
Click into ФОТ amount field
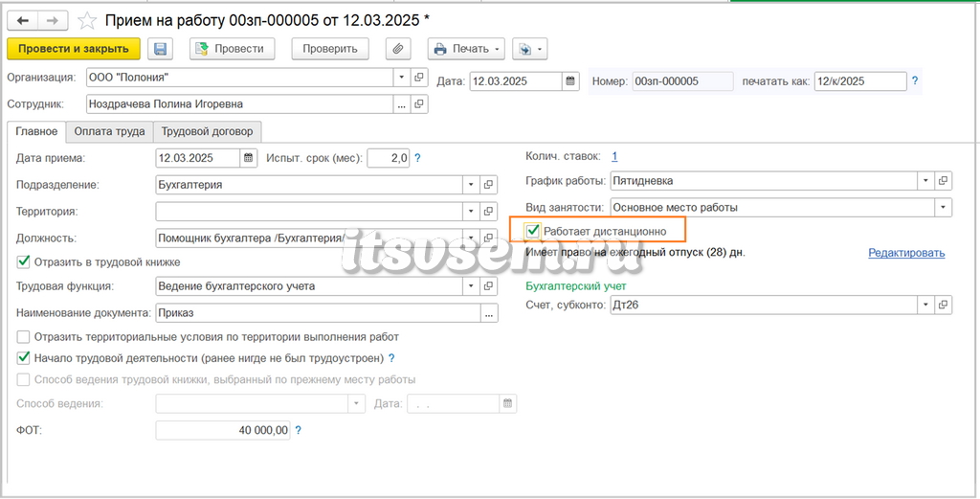223,430
